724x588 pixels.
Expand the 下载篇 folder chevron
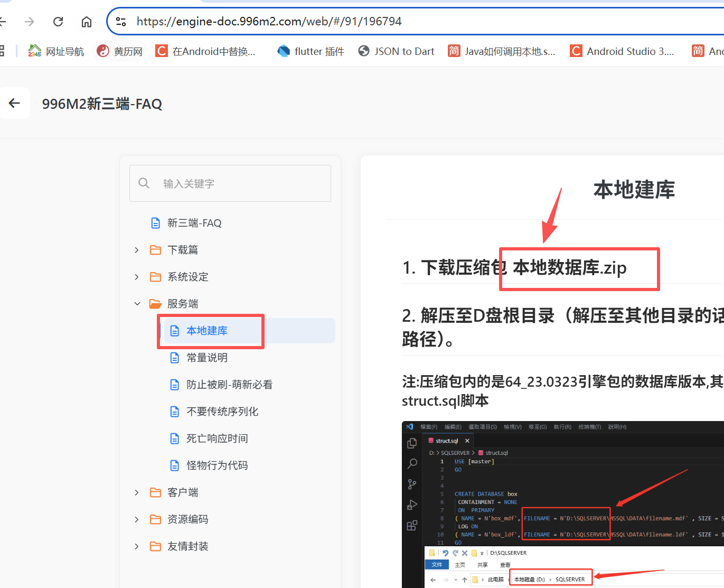coord(137,250)
